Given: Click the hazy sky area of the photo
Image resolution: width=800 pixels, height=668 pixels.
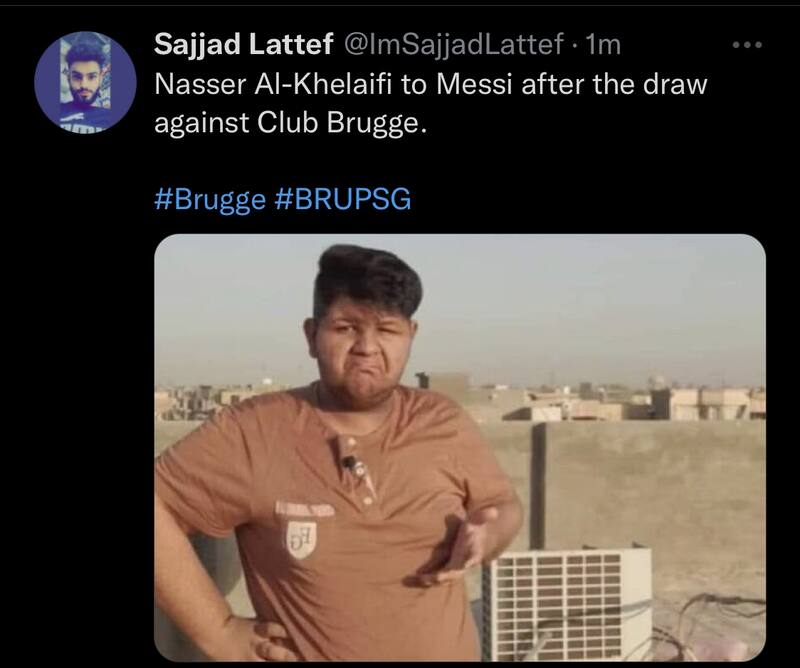Looking at the screenshot, I should click(587, 306).
